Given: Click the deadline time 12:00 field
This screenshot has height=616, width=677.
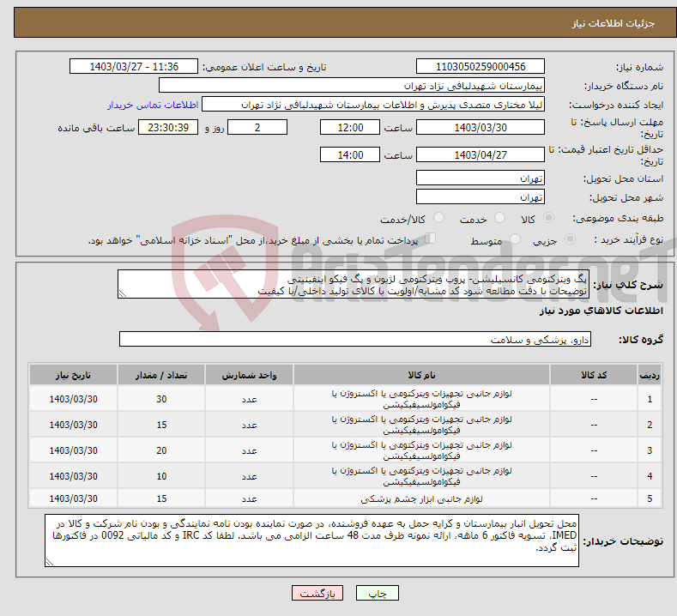Looking at the screenshot, I should [350, 127].
